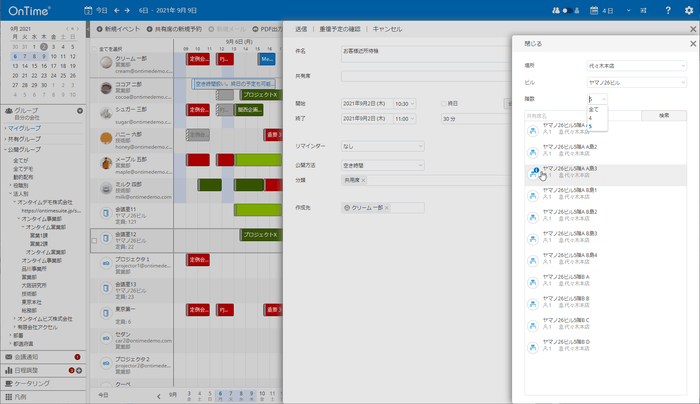Open the ビル building dropdown
This screenshot has width=700, height=404.
637,82
